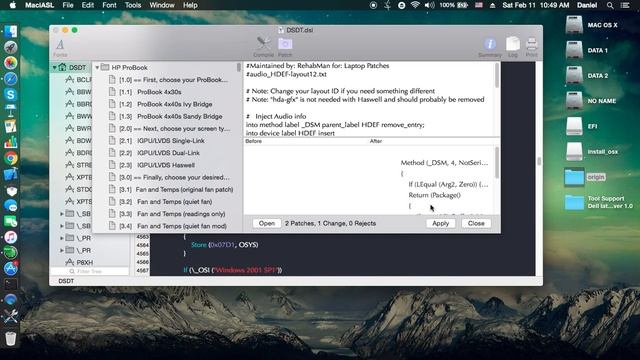Select patch [1.3] ProBook 4x40s Sandy Bridge
The width and height of the screenshot is (640, 360).
click(x=167, y=116)
